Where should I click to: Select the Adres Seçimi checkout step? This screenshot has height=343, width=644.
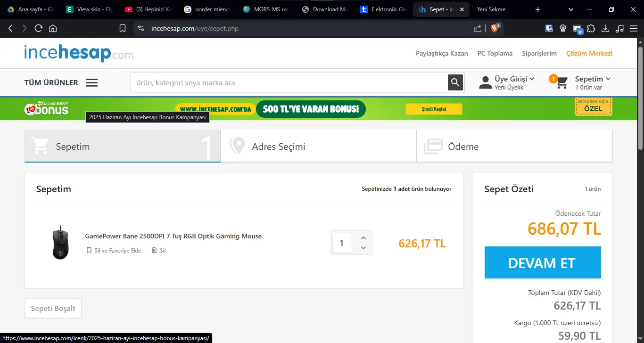coord(319,147)
